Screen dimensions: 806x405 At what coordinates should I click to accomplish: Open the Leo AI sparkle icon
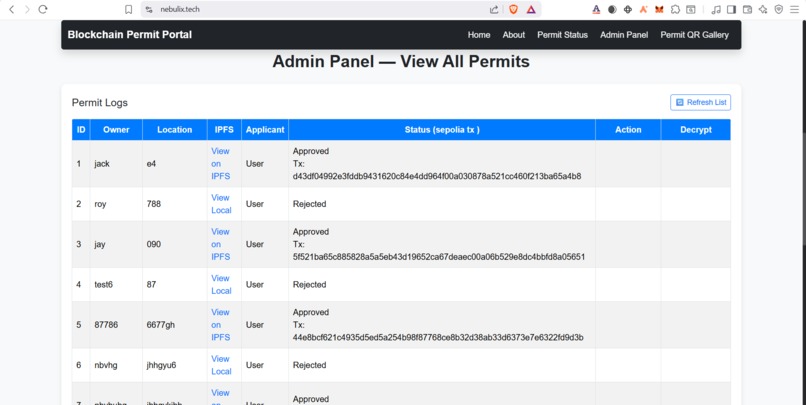763,9
